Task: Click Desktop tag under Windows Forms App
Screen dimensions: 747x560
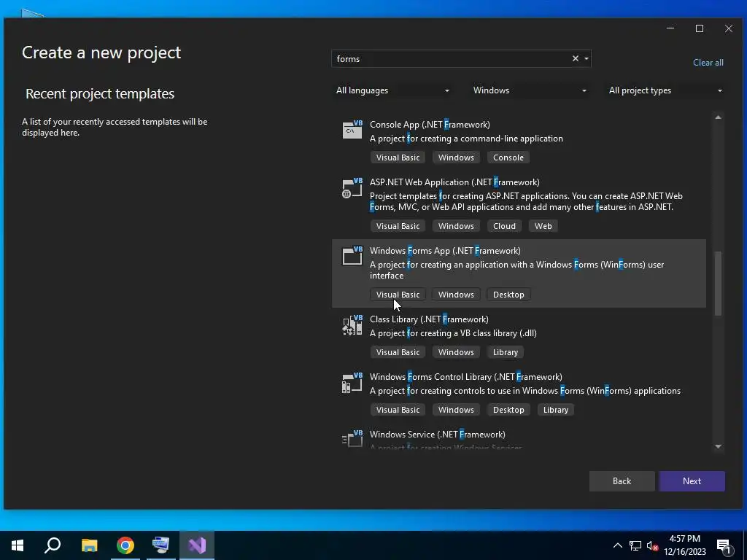Action: point(508,295)
